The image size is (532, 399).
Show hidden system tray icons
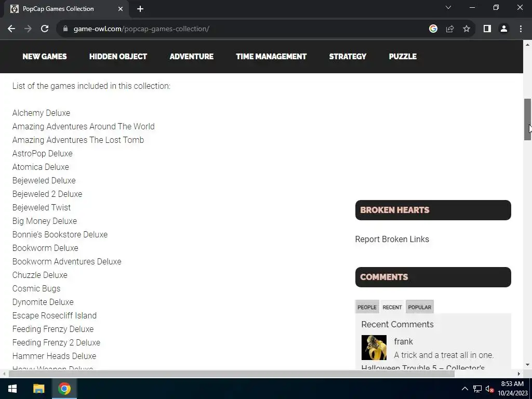[x=465, y=389]
